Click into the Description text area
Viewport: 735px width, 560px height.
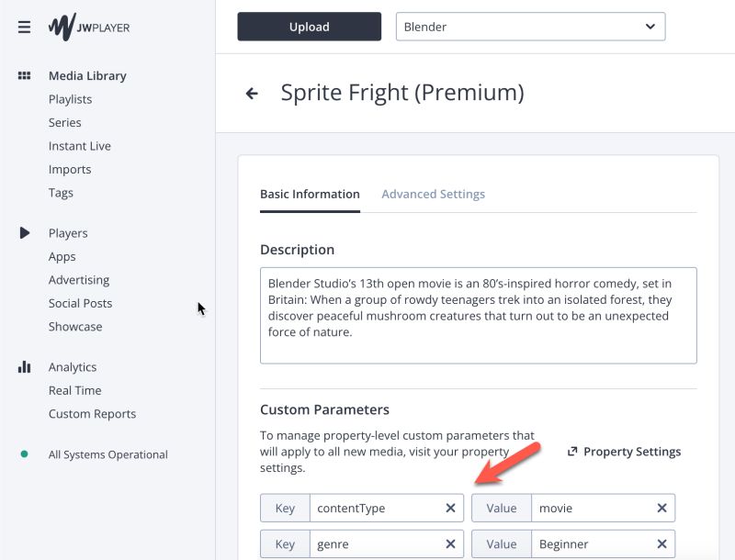[478, 315]
